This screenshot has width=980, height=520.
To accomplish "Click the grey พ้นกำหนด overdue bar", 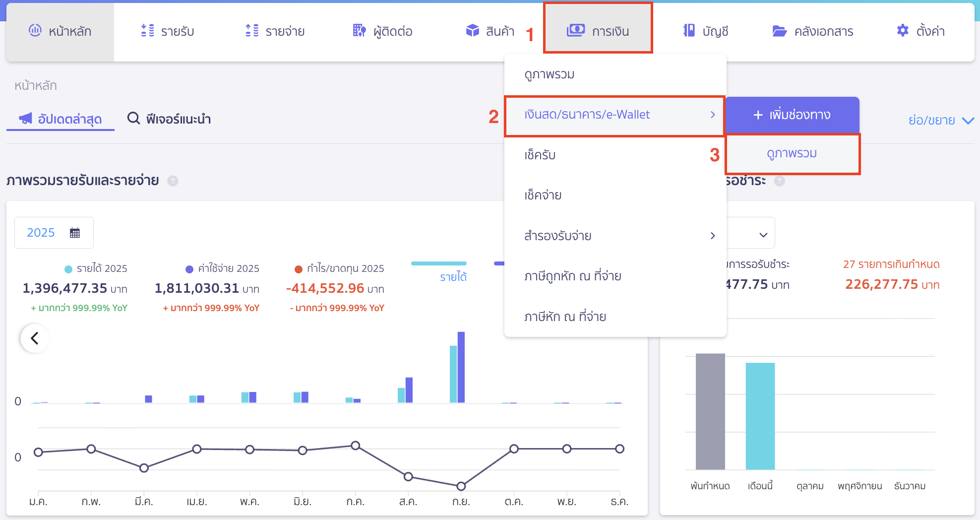I will pos(710,411).
